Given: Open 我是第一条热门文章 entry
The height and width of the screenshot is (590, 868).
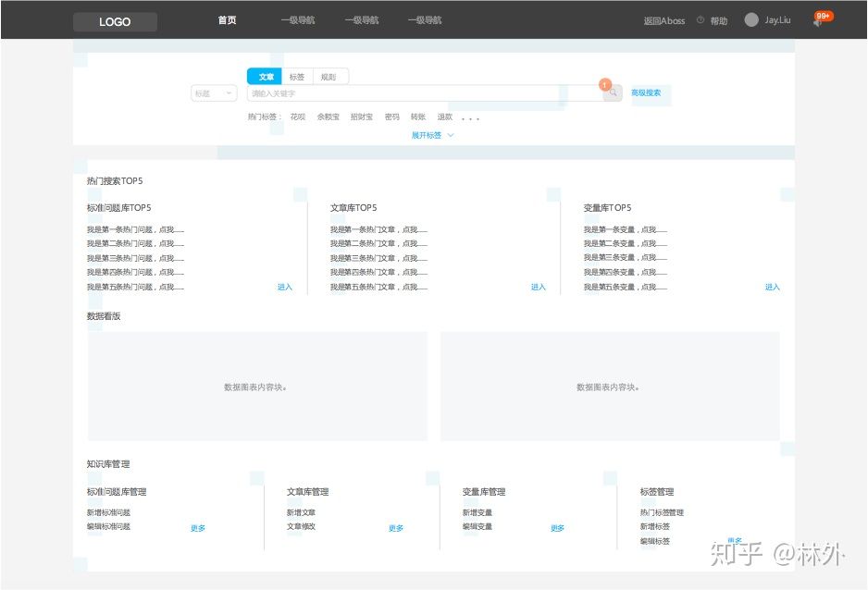Looking at the screenshot, I should point(378,229).
